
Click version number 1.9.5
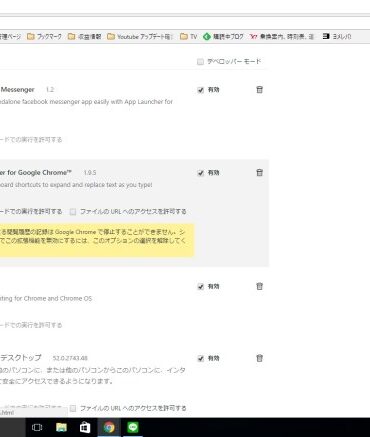pyautogui.click(x=90, y=173)
